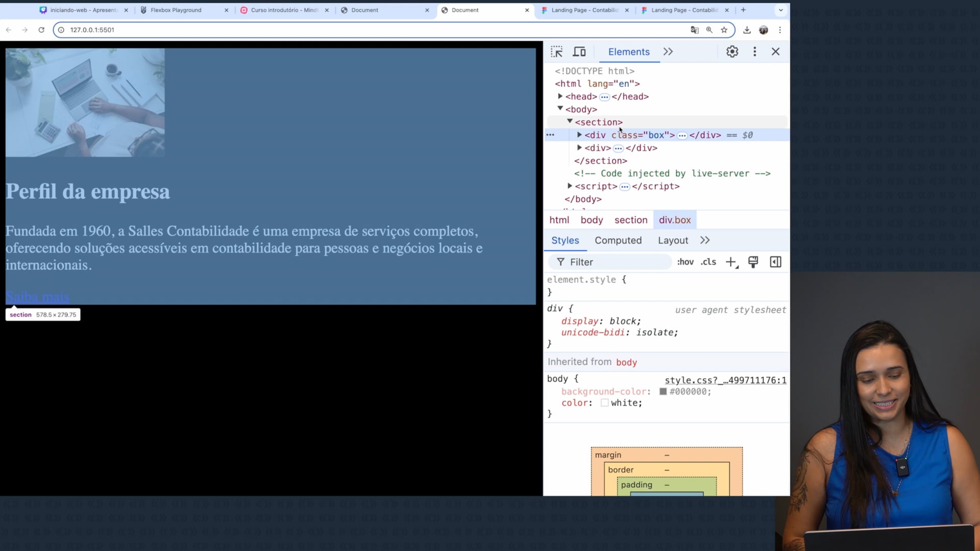Open the style.css source link
Image resolution: width=980 pixels, height=551 pixels.
(x=725, y=381)
